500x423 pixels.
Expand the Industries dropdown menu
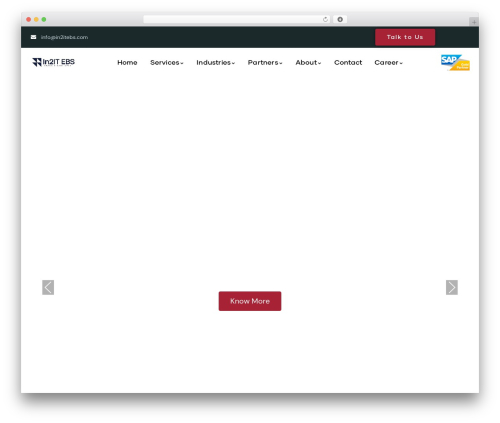[216, 63]
